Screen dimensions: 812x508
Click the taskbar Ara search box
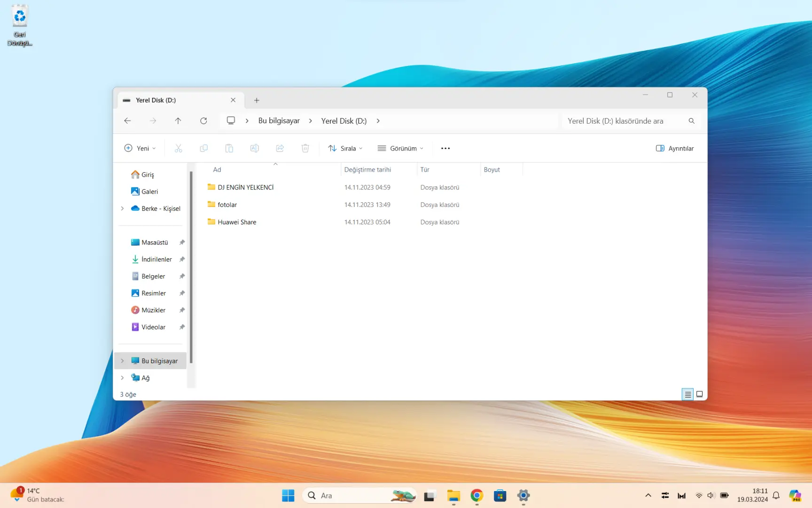[359, 495]
